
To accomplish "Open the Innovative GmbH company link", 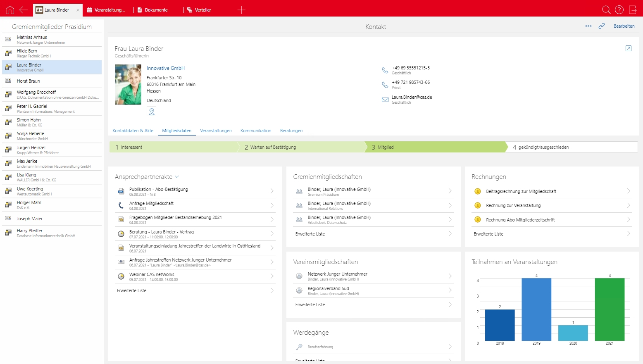I will tap(166, 68).
